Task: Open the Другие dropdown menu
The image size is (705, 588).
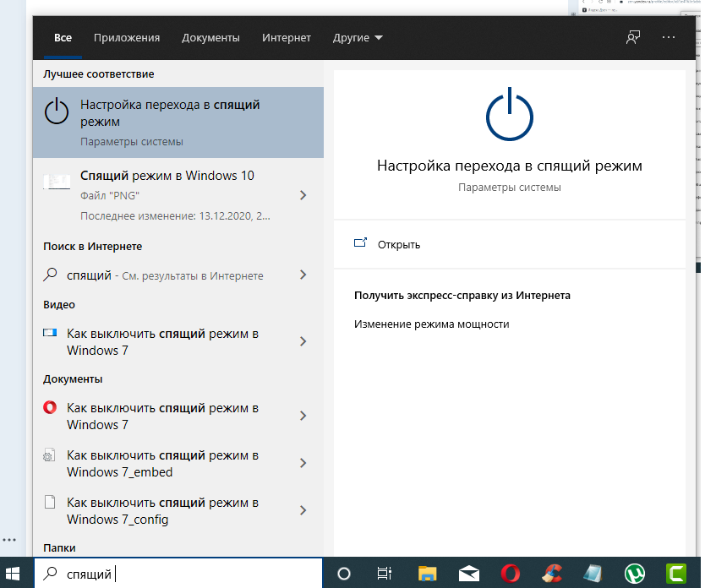Action: (x=358, y=38)
